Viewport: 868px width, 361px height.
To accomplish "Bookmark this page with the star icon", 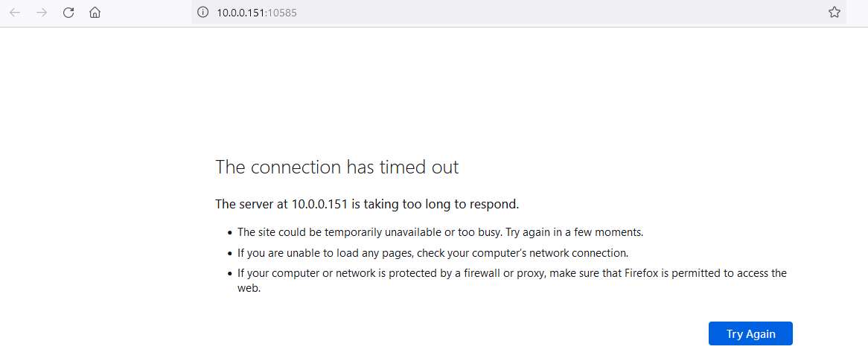I will [x=835, y=12].
